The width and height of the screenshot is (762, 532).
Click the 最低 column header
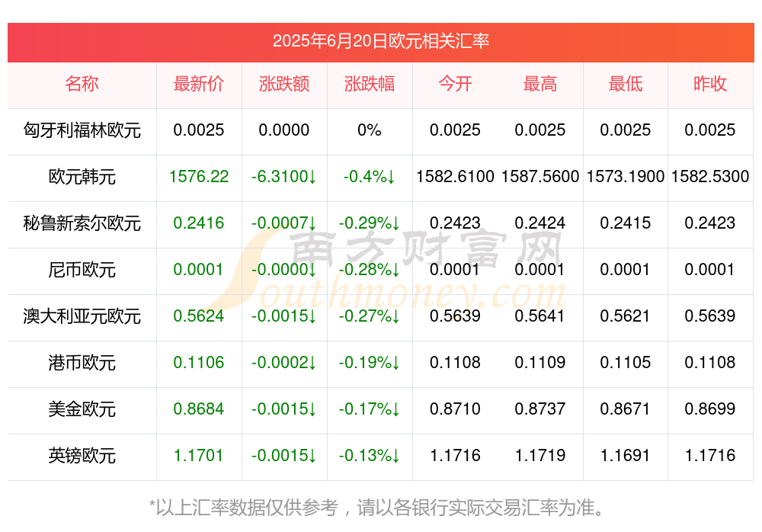(626, 84)
